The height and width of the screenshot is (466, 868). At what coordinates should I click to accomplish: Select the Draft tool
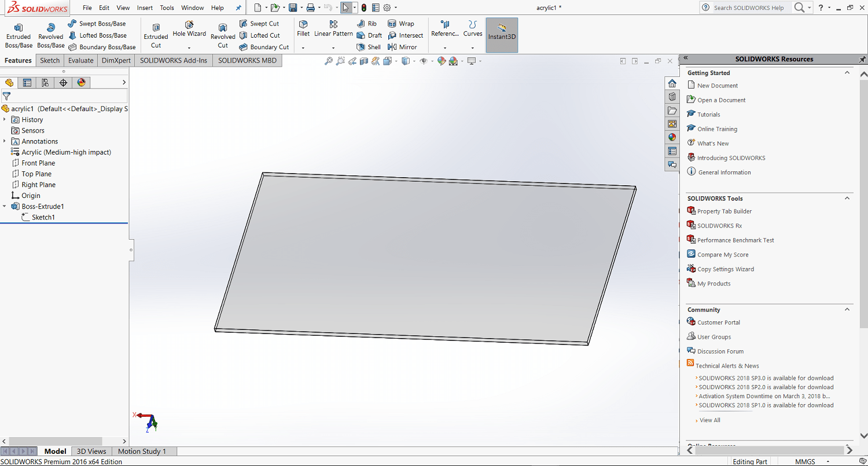coord(369,35)
